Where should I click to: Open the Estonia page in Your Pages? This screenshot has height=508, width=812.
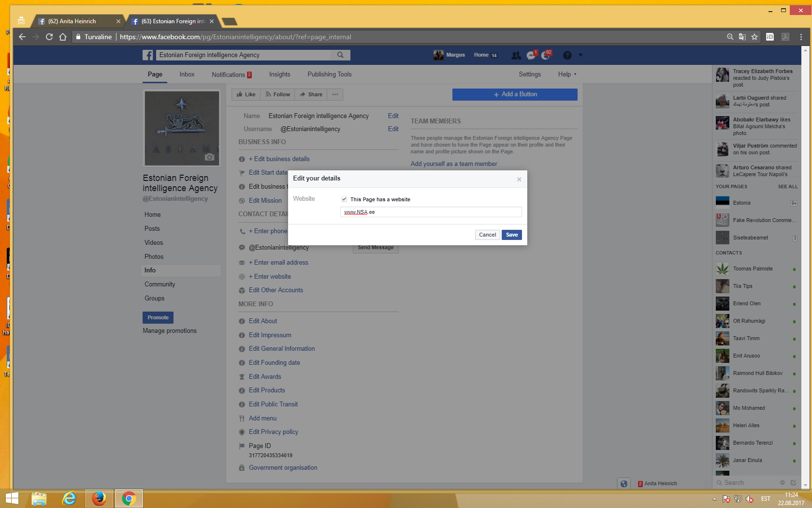pyautogui.click(x=756, y=203)
